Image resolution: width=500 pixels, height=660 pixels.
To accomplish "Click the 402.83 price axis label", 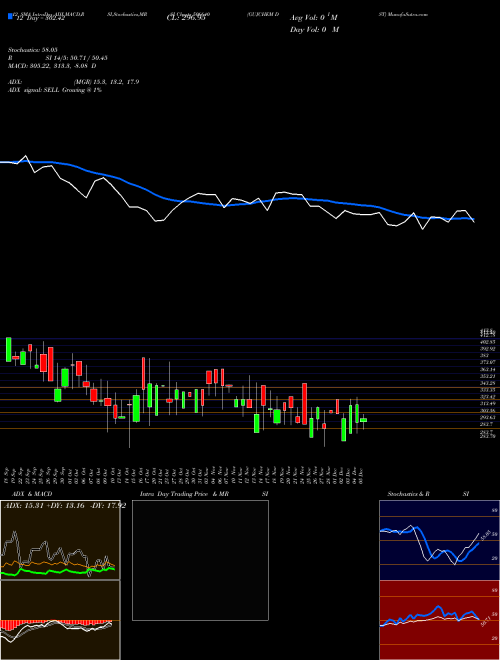I will 487,343.
